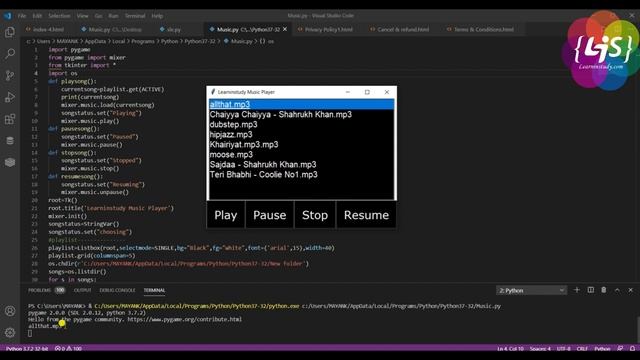Select Chaiyya Chaiyya - Shahrukh Khan.mp3
640x360 pixels.
(301, 115)
